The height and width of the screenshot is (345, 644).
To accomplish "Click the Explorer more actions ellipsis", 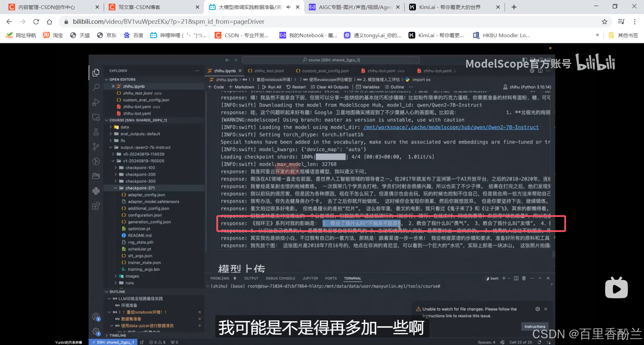I will 197,71.
